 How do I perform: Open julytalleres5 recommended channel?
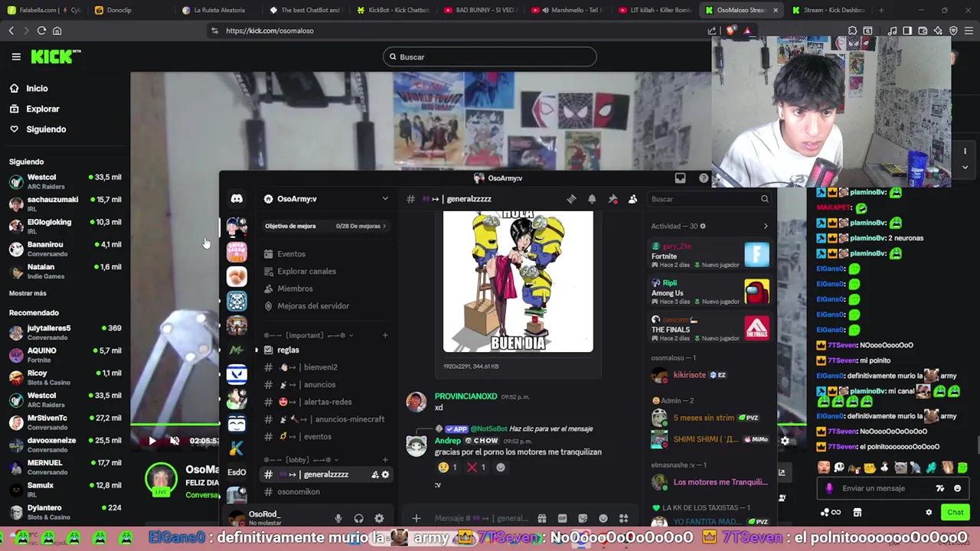tap(64, 332)
